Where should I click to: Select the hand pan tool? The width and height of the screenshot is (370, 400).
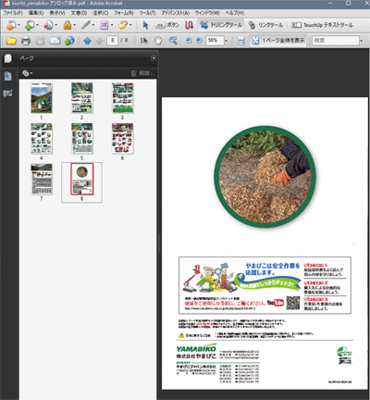158,41
